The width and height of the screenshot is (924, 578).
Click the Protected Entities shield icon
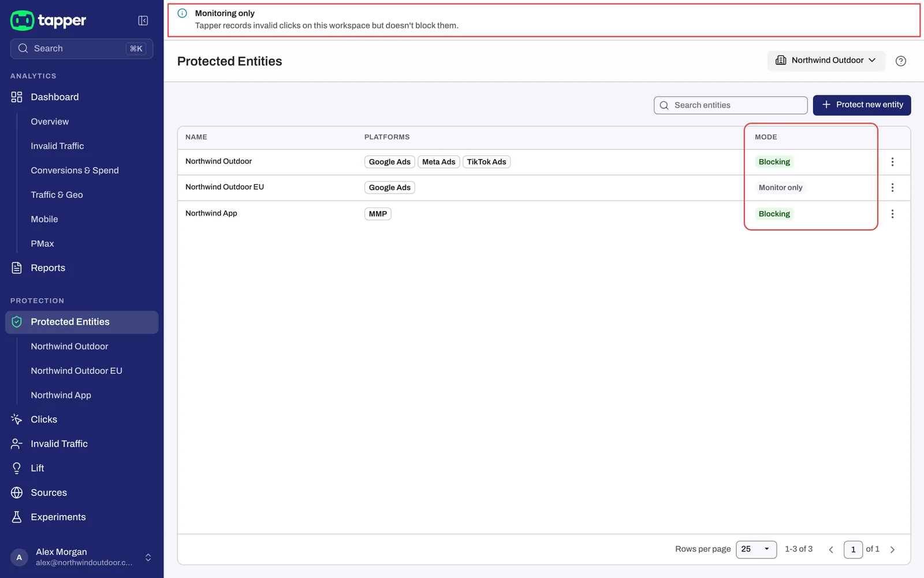[17, 322]
